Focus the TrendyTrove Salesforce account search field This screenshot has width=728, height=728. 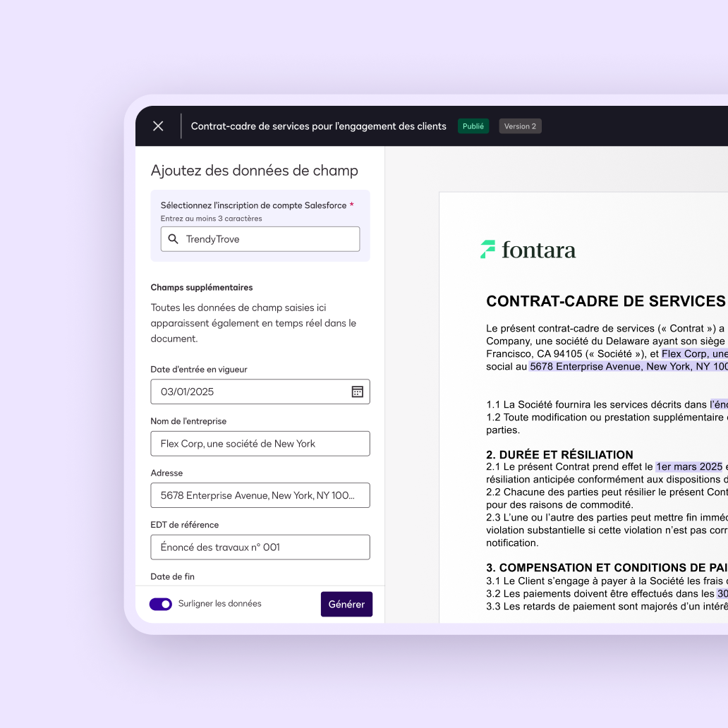coord(260,239)
